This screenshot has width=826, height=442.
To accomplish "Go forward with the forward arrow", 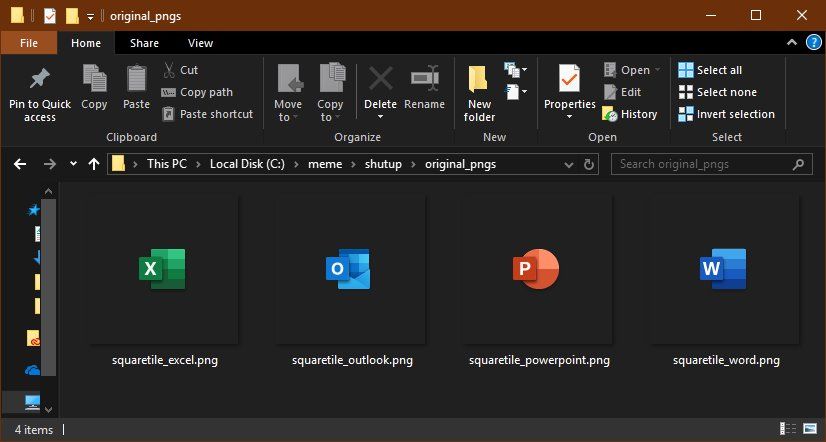I will pos(50,164).
